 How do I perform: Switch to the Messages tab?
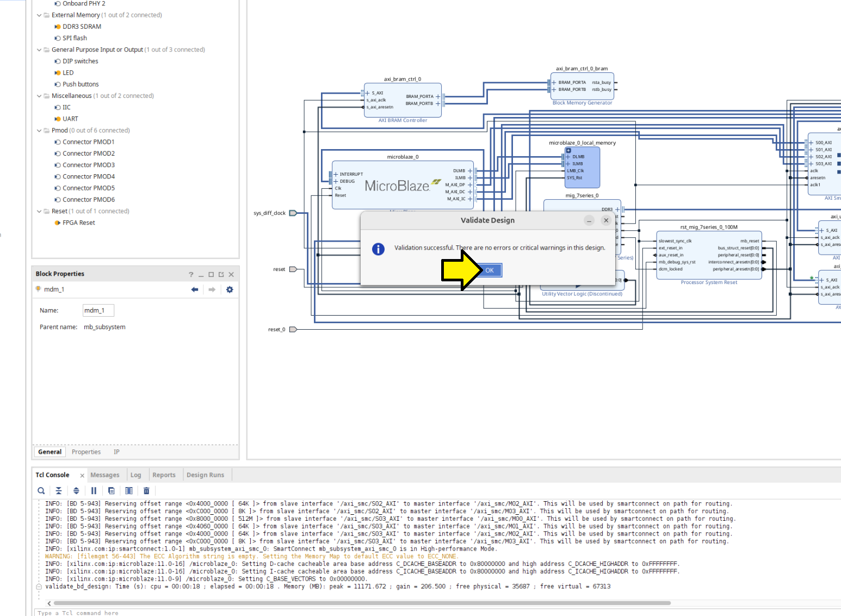(x=104, y=475)
